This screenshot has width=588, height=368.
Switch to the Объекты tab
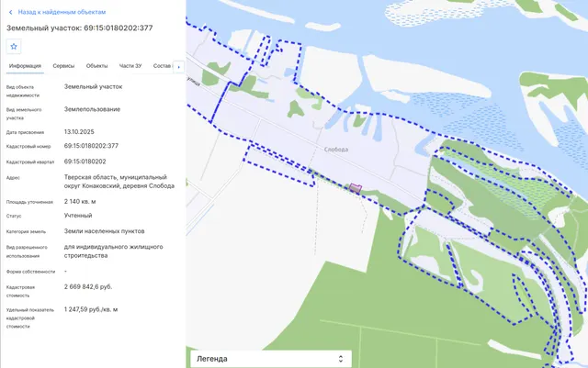point(96,66)
